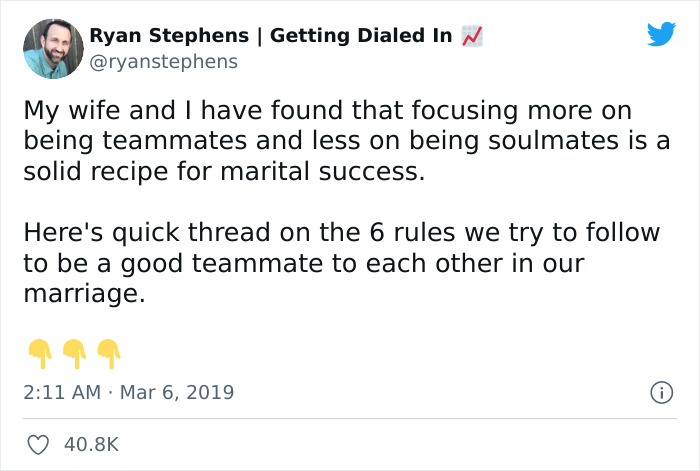
Task: Click the last pointing-down hand emoji
Action: coord(108,351)
